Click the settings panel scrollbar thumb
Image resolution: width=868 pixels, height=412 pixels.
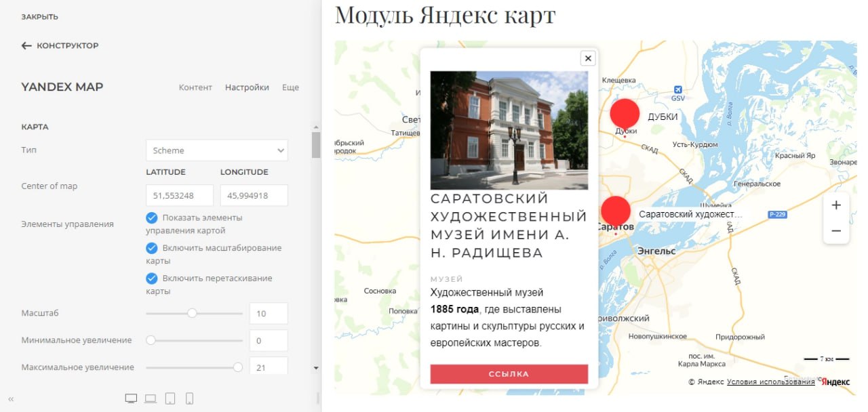click(316, 145)
